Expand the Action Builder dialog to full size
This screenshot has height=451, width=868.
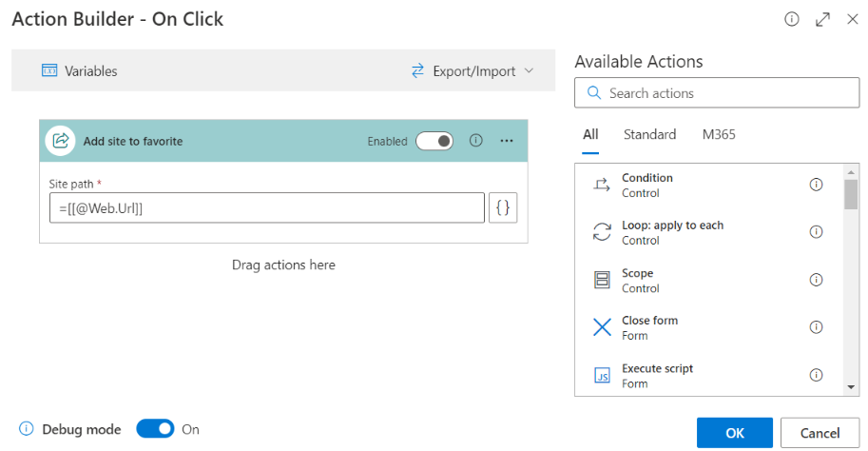[822, 19]
